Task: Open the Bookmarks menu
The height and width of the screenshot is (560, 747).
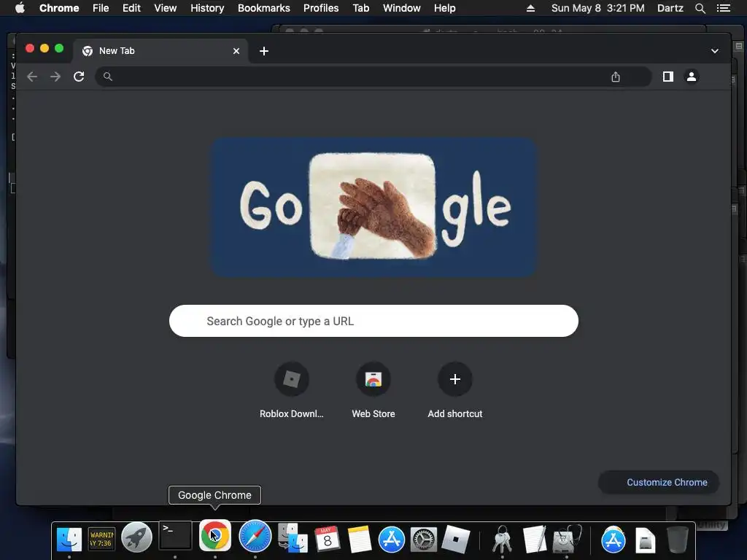Action: click(x=264, y=8)
